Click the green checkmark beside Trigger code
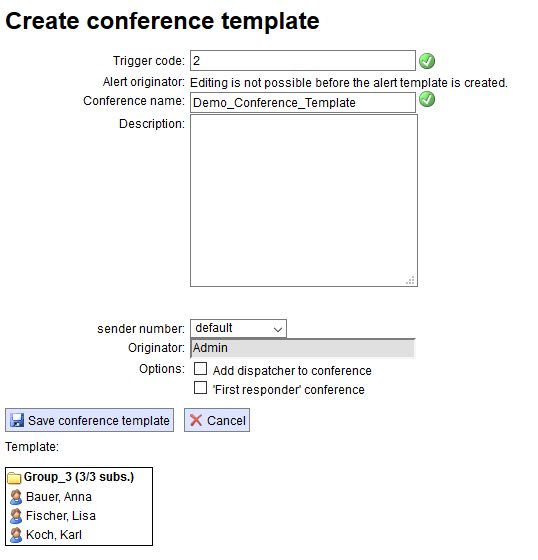This screenshot has height=560, width=538. 427,61
